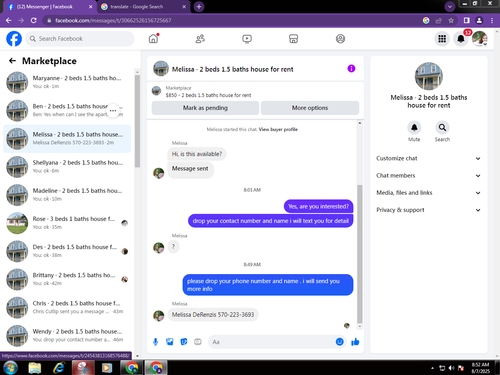Screen dimensions: 500x375
Task: Expand the Chat members section
Action: pos(428,176)
